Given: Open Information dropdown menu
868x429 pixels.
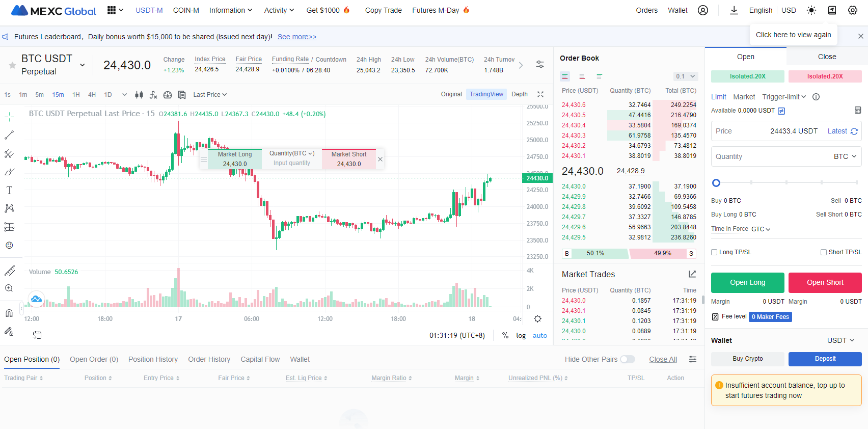Looking at the screenshot, I should click(x=230, y=10).
